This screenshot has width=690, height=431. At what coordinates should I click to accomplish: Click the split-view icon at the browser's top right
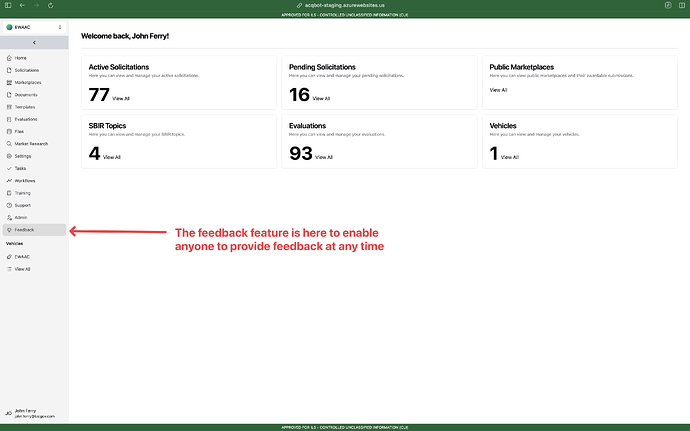(x=682, y=5)
